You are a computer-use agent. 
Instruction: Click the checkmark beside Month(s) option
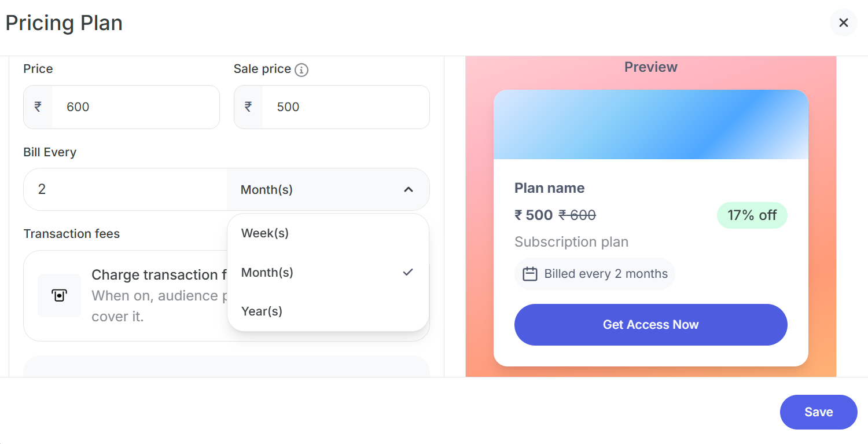tap(408, 272)
